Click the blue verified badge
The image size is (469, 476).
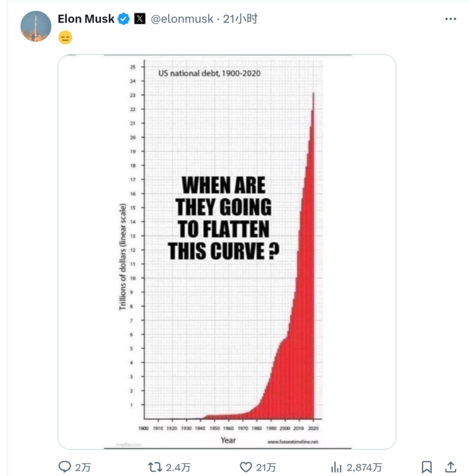click(x=124, y=19)
